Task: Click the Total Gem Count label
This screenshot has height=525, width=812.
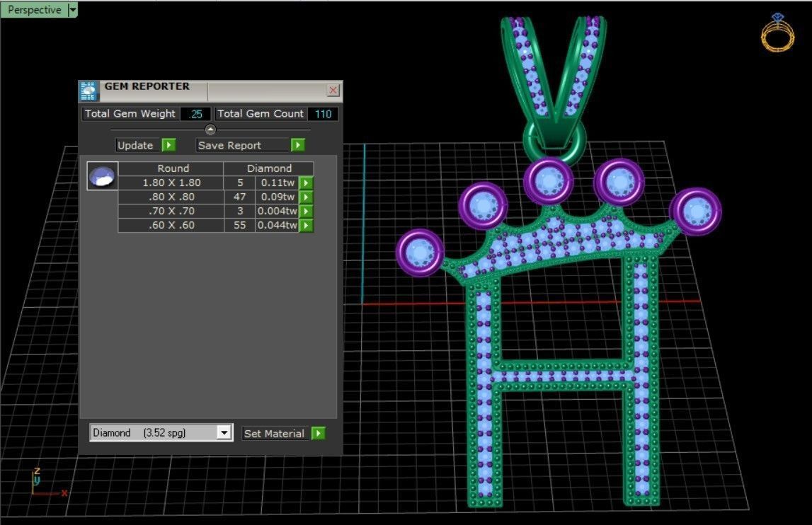Action: (261, 114)
